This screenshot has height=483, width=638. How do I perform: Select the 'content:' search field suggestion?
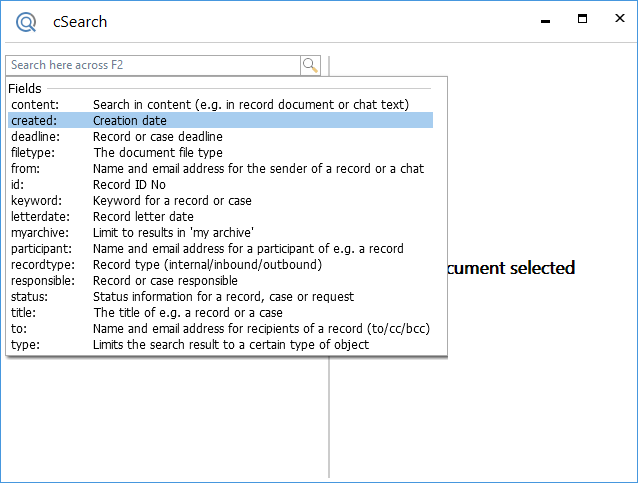(220, 104)
